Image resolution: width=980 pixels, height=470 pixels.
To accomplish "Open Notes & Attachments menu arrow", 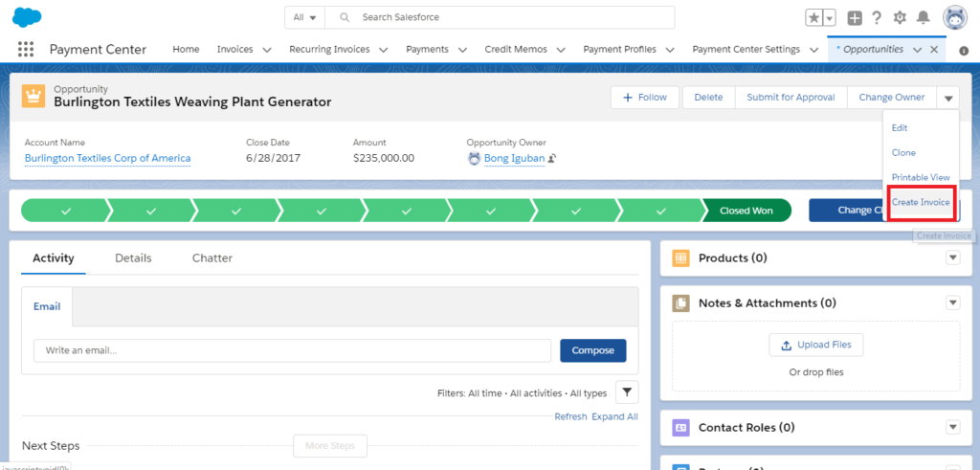I will tap(952, 302).
